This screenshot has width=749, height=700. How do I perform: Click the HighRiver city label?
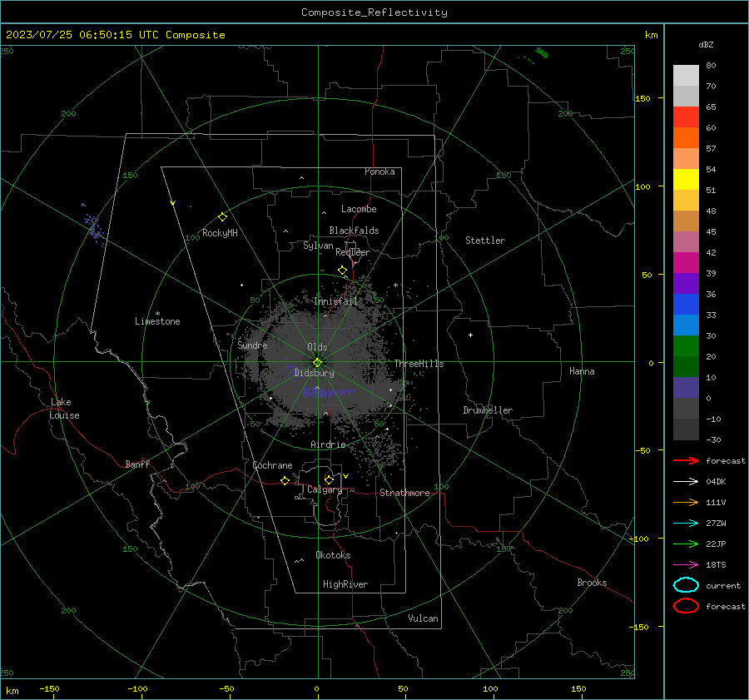345,584
